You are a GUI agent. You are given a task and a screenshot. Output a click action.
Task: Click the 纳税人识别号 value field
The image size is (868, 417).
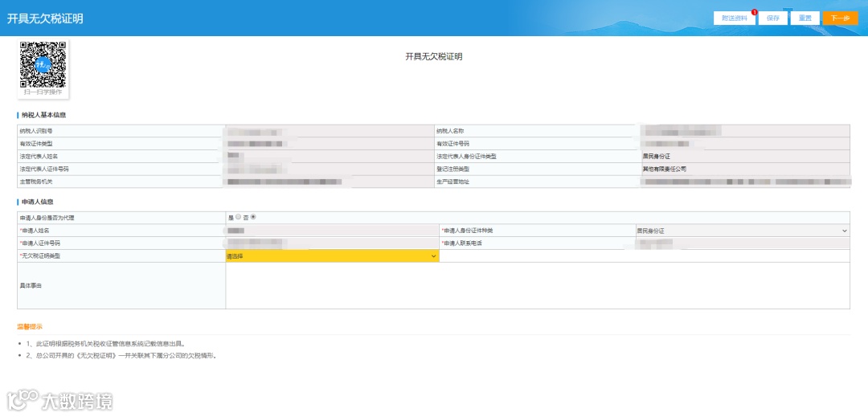tap(330, 131)
